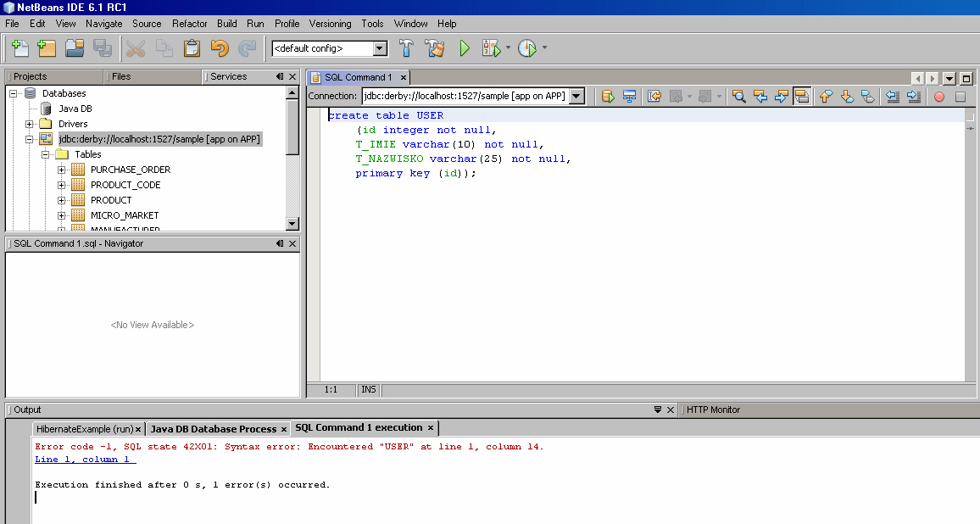The image size is (980, 524).
Task: Click the Previous Bookmark icon
Action: point(827,97)
